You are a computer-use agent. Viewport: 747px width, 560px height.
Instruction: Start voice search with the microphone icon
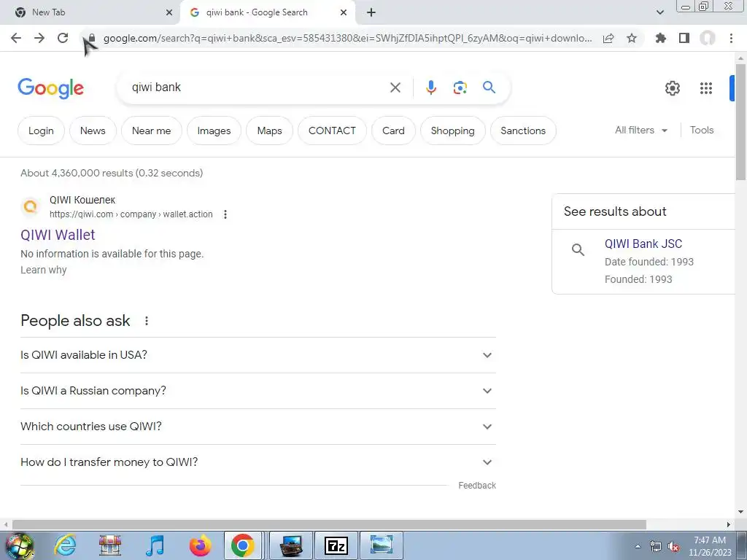tap(431, 87)
